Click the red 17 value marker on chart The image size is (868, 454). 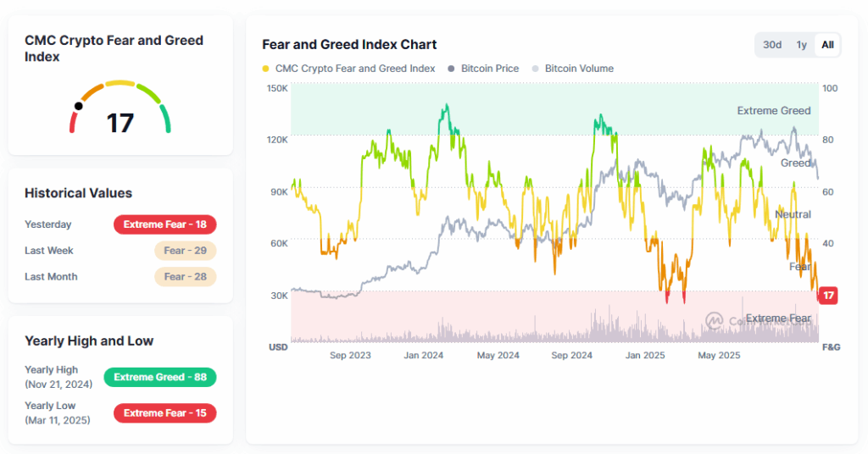(x=828, y=296)
